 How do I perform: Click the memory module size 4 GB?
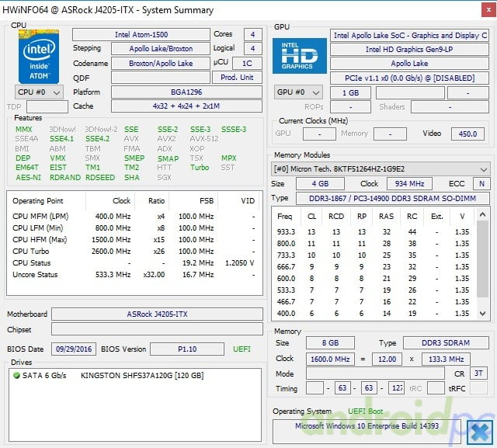coord(320,184)
